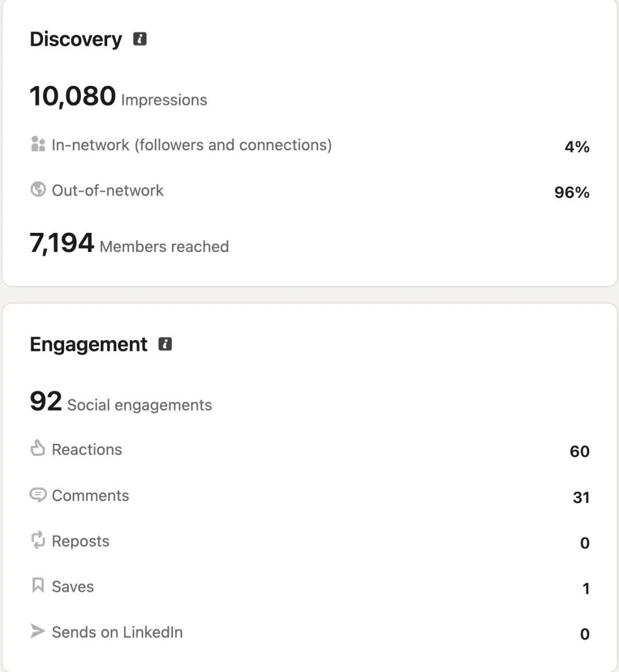Click the Discovery section heading

(x=76, y=40)
